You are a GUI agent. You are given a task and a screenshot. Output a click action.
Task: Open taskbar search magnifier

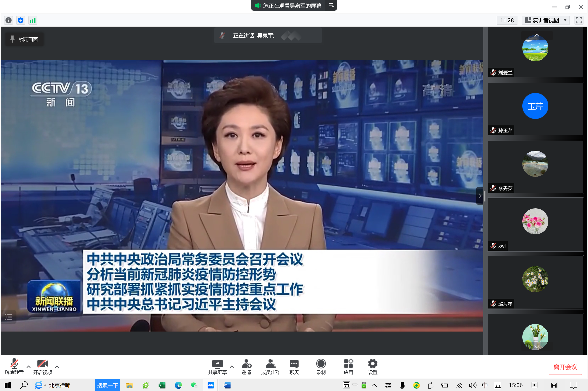(x=24, y=385)
